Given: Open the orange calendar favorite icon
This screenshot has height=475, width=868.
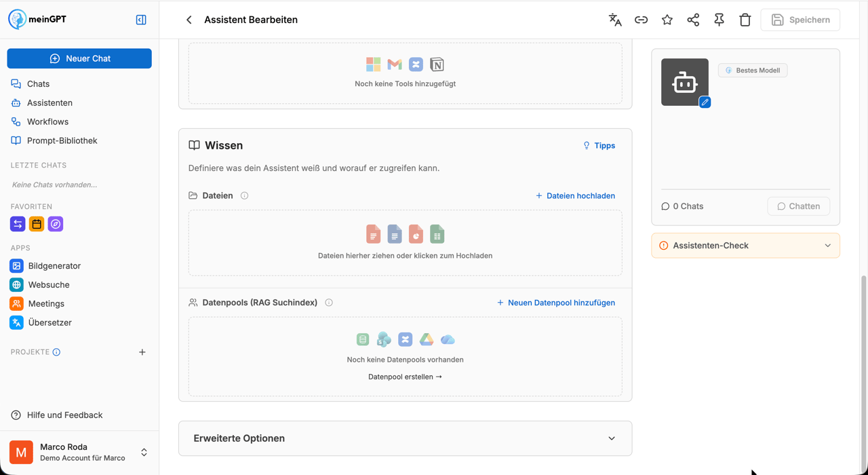Looking at the screenshot, I should (37, 224).
